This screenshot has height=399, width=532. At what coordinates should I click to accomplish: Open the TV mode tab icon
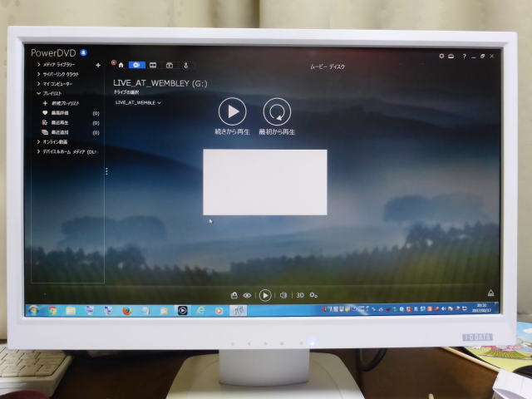pos(170,65)
